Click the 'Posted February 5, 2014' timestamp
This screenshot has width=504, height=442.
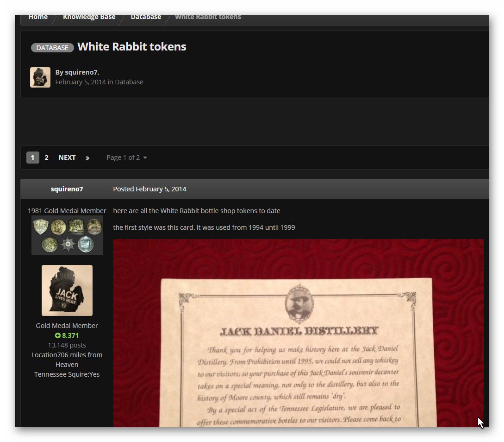(149, 189)
